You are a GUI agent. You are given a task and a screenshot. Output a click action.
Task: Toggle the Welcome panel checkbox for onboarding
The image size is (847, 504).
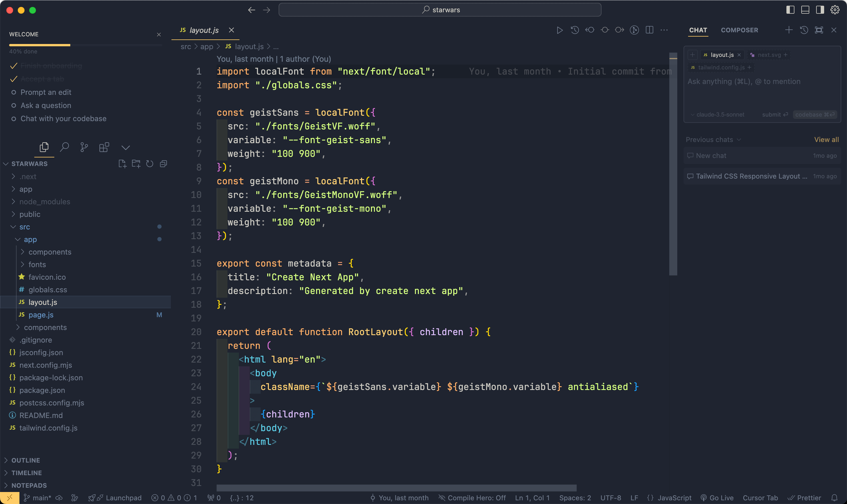(13, 65)
